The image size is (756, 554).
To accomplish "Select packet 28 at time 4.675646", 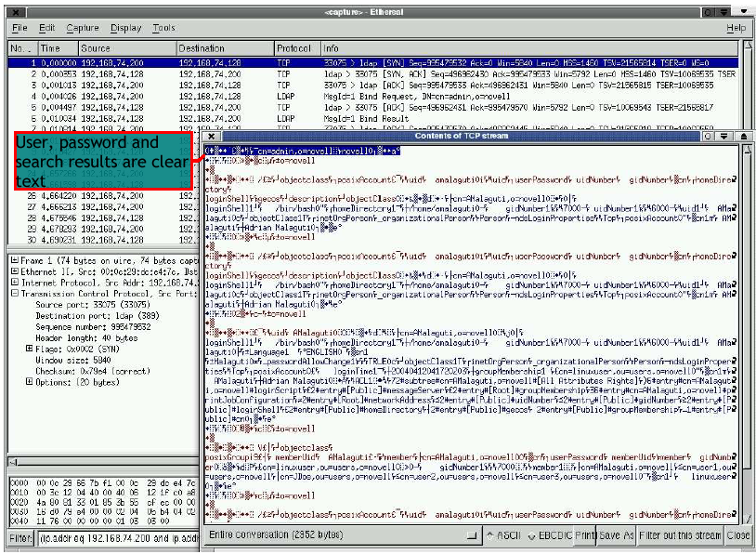I will pos(104,218).
